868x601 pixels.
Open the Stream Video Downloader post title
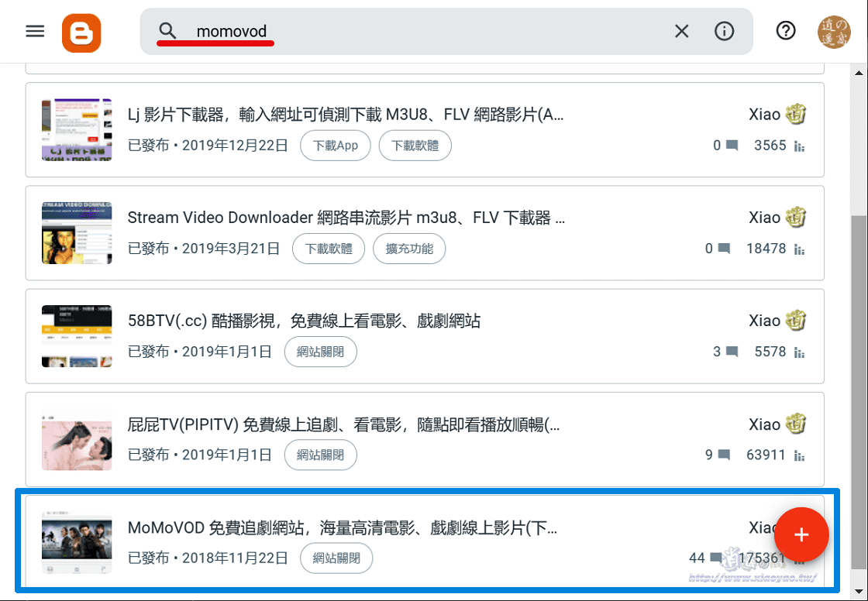tap(346, 218)
